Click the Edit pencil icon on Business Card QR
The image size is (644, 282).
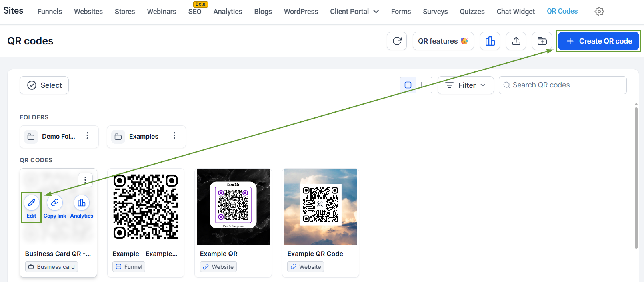[32, 203]
